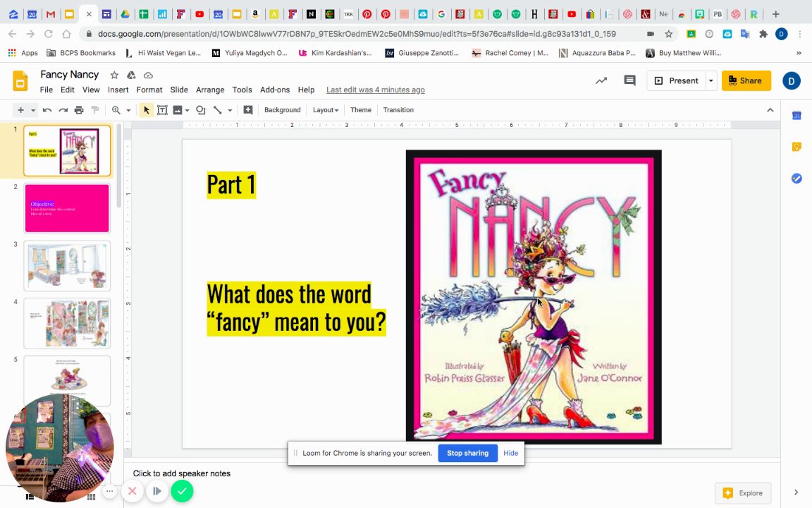Open Google Calendar side panel icon
Viewport: 812px width, 508px height.
coord(797,116)
